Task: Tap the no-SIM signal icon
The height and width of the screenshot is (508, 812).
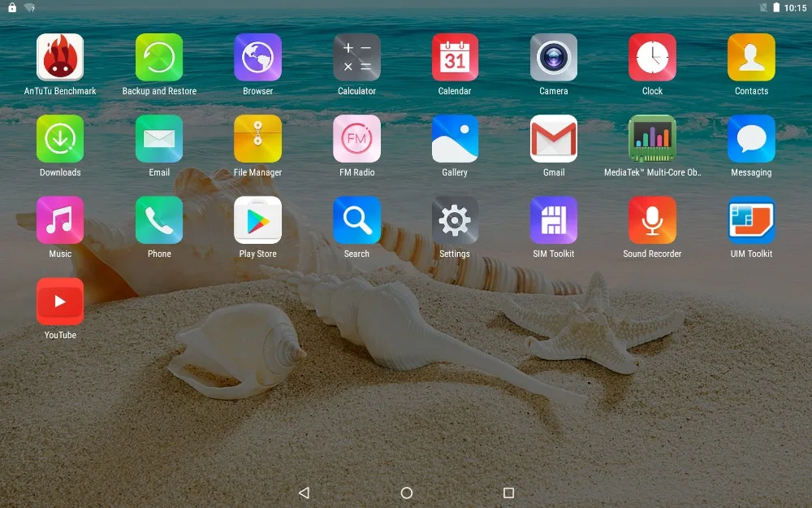Action: [x=763, y=8]
